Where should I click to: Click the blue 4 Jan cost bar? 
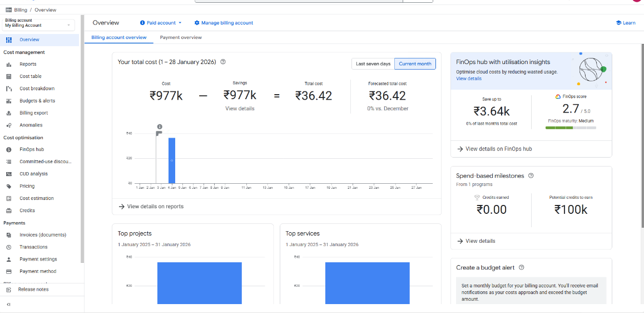pyautogui.click(x=172, y=160)
